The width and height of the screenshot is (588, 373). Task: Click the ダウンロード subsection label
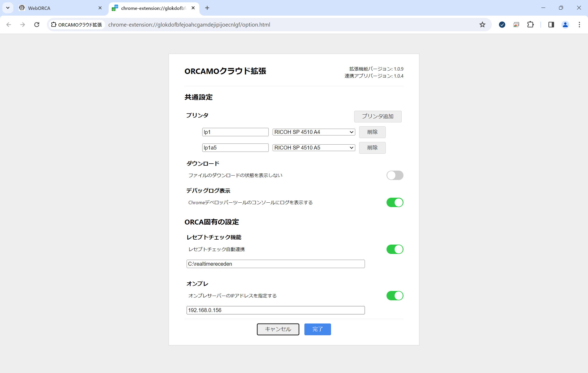click(x=203, y=164)
